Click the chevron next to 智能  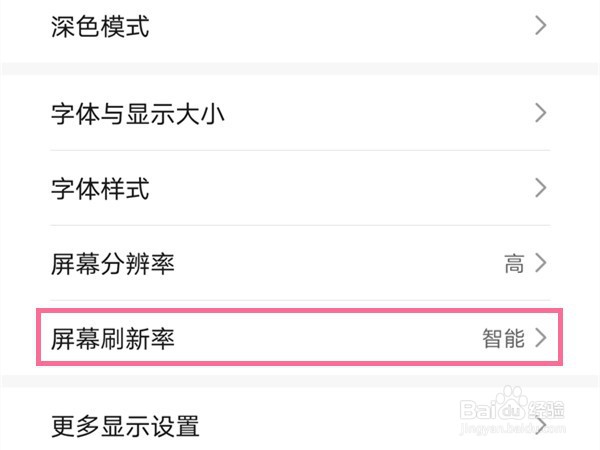541,339
